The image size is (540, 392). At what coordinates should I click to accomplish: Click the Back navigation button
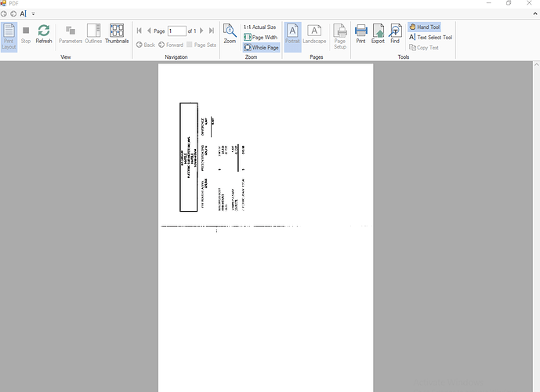[x=145, y=45]
